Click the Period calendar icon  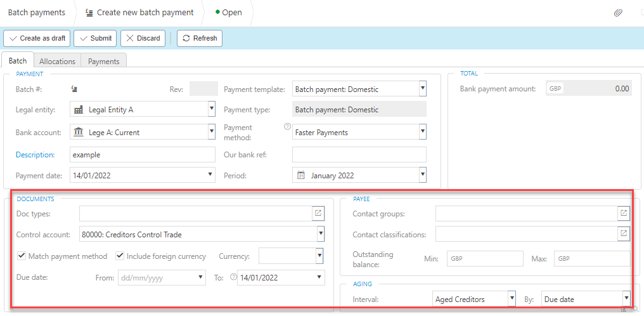(x=301, y=175)
